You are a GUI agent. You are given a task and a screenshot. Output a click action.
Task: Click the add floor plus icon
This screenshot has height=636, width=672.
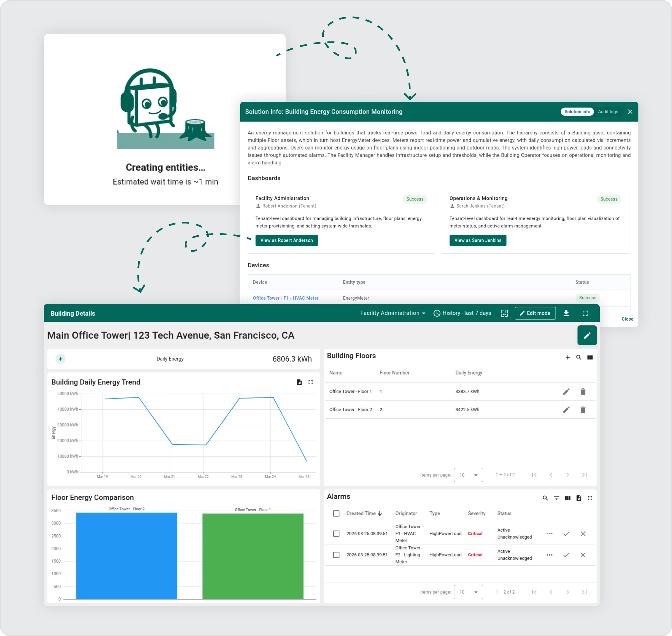click(x=568, y=357)
